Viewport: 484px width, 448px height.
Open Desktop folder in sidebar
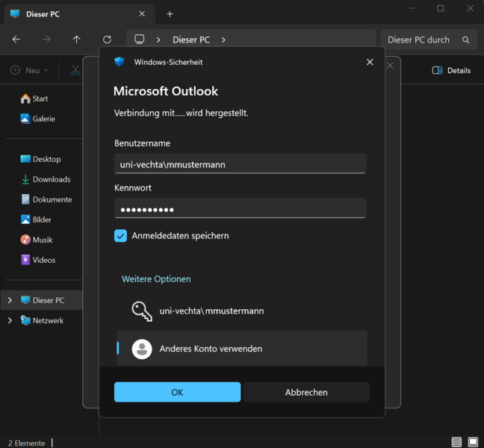[40, 159]
